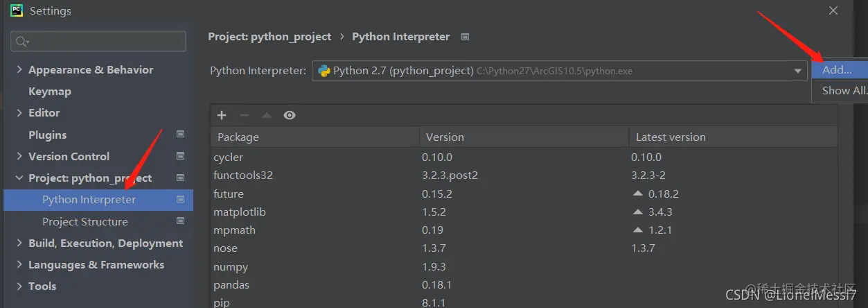This screenshot has height=308, width=868.
Task: Click the search magnifier icon in settings
Action: [x=21, y=42]
